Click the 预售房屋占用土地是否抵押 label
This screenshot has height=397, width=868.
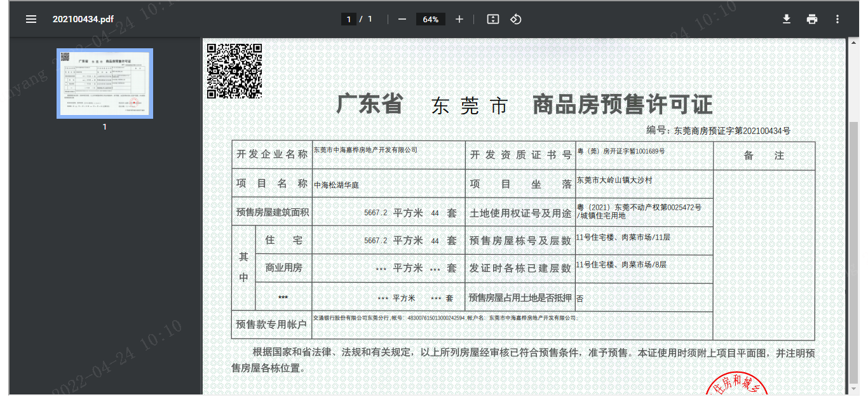pyautogui.click(x=520, y=297)
